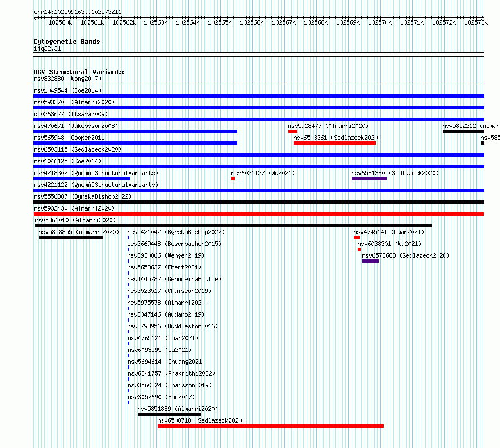Click the black nsv5556887 (ByrskaBishop2022) bar
The width and height of the screenshot is (500, 448).
tap(258, 202)
